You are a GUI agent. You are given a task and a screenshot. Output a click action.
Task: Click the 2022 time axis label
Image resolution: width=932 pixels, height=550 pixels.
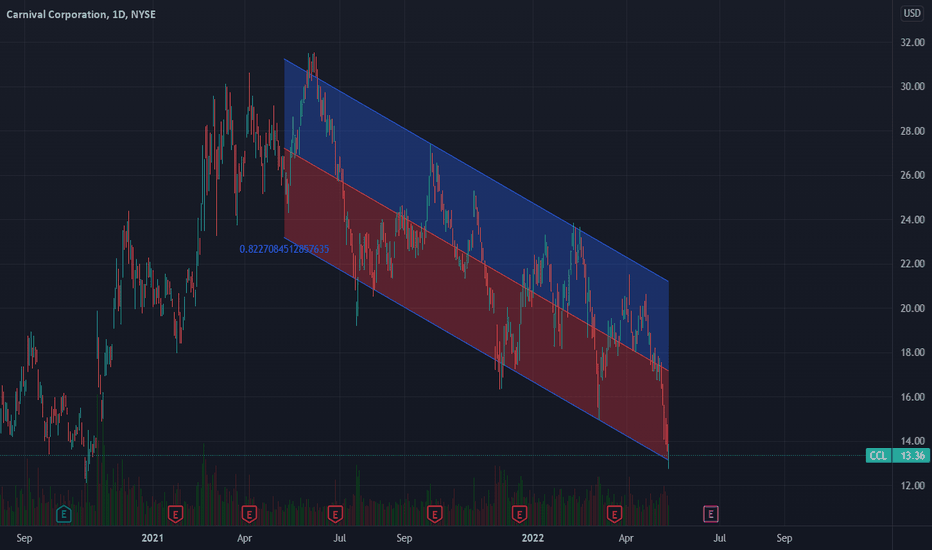tap(533, 538)
